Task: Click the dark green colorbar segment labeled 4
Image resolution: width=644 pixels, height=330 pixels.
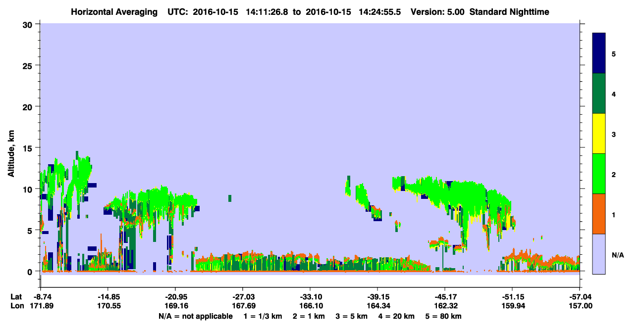Action: coord(599,94)
